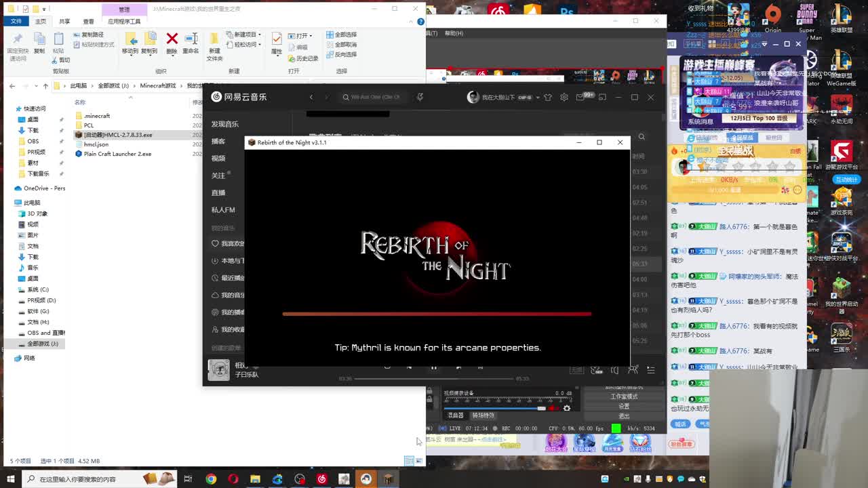The width and height of the screenshot is (868, 488).
Task: Pause the song in NetEase Music
Action: click(x=434, y=367)
